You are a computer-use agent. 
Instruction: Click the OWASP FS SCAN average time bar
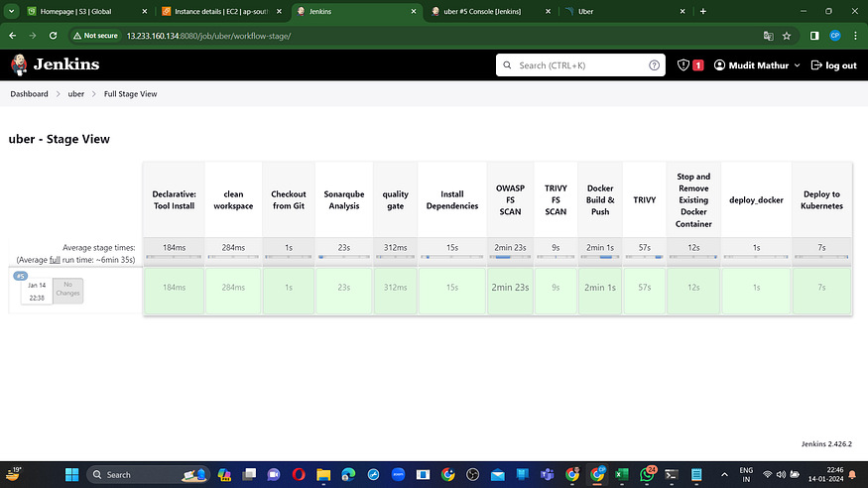(510, 257)
